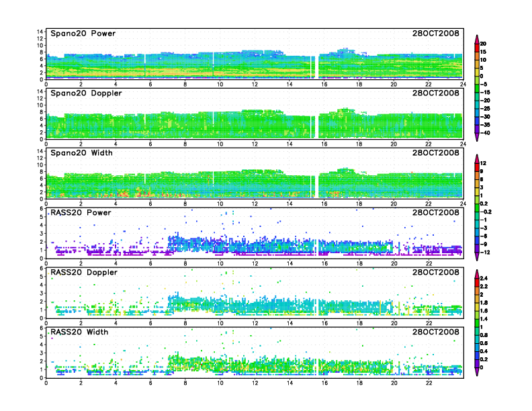Click hour tick "24" under Spano20 Power panel

click(x=463, y=84)
